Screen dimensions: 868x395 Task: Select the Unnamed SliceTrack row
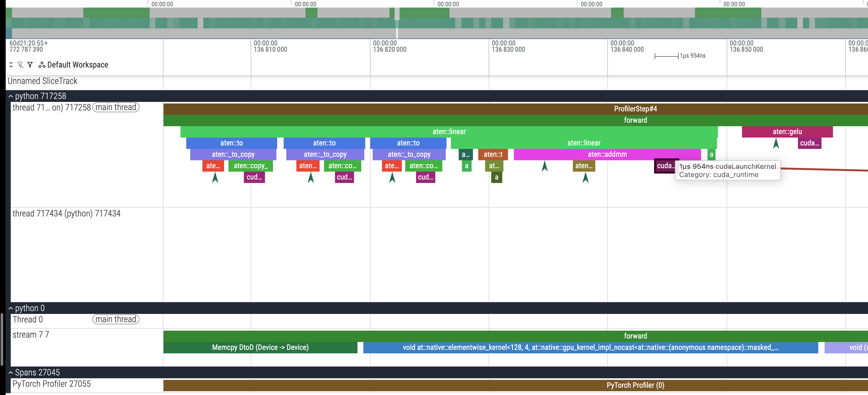(43, 81)
